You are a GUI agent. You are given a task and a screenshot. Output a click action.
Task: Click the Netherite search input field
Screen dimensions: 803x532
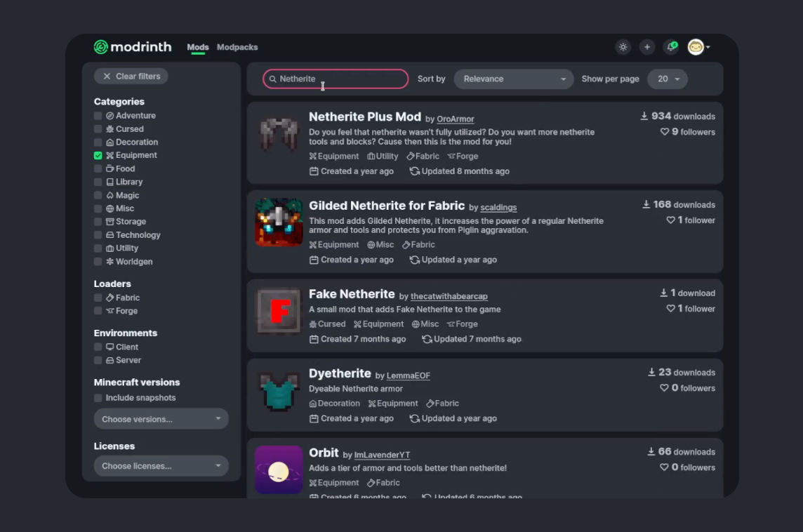[336, 79]
